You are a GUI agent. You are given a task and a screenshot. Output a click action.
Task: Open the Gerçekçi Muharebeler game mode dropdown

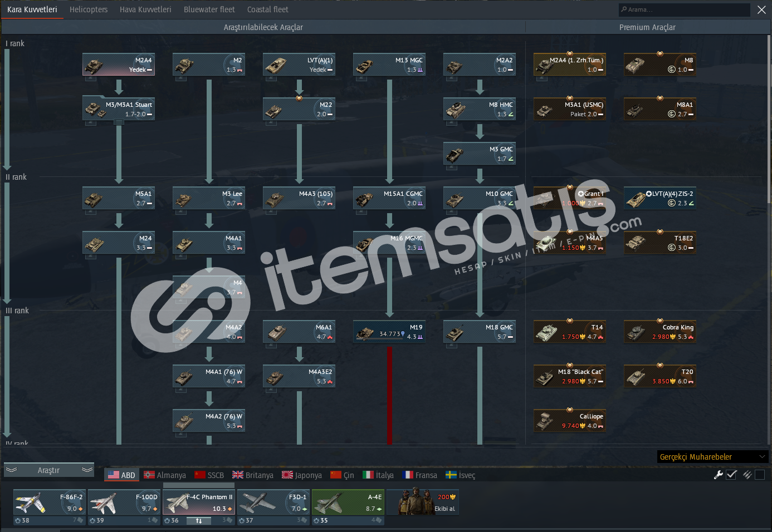712,457
